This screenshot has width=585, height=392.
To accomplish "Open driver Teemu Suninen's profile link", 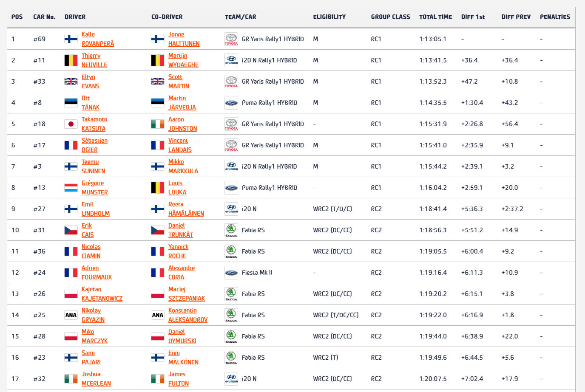I will [93, 166].
